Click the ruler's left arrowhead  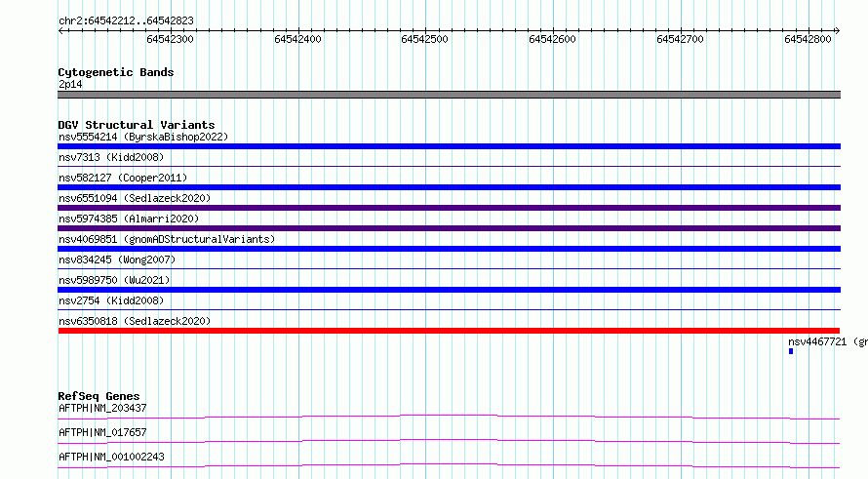click(60, 31)
